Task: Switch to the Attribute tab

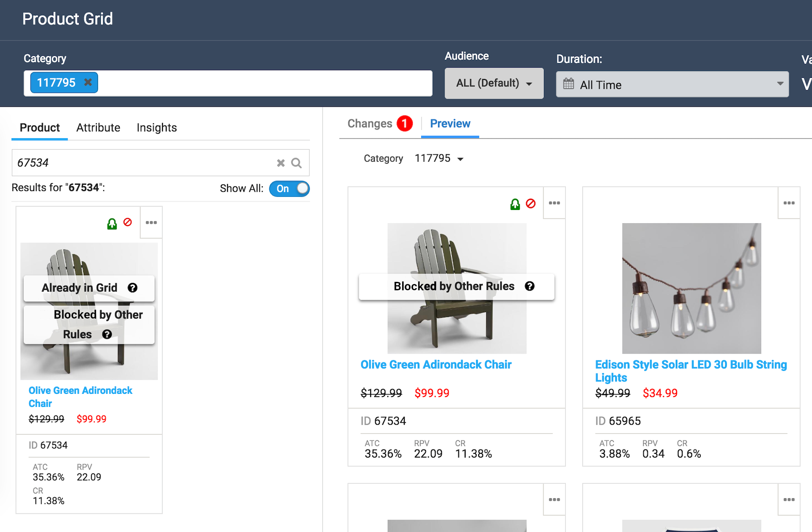Action: pos(98,128)
